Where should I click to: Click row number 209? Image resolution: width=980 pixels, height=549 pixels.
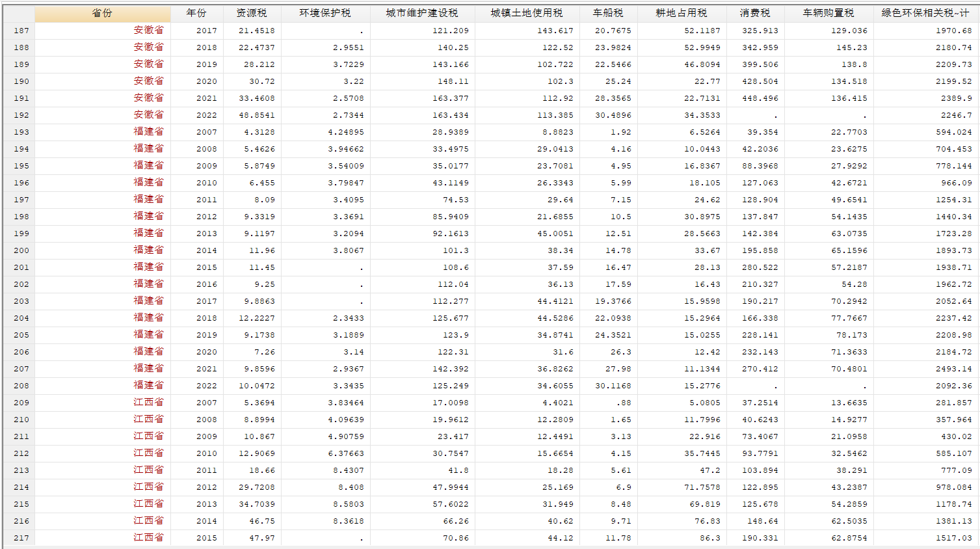21,403
